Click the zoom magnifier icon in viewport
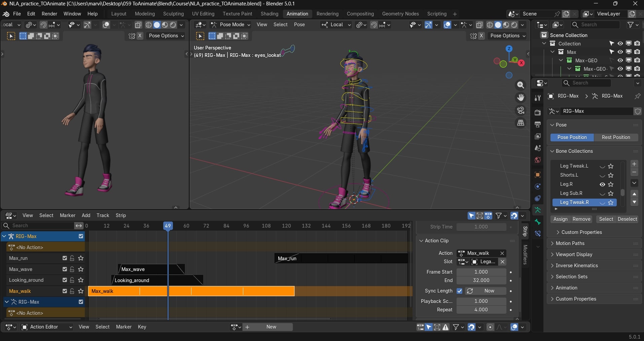The height and width of the screenshot is (341, 644). tap(521, 85)
